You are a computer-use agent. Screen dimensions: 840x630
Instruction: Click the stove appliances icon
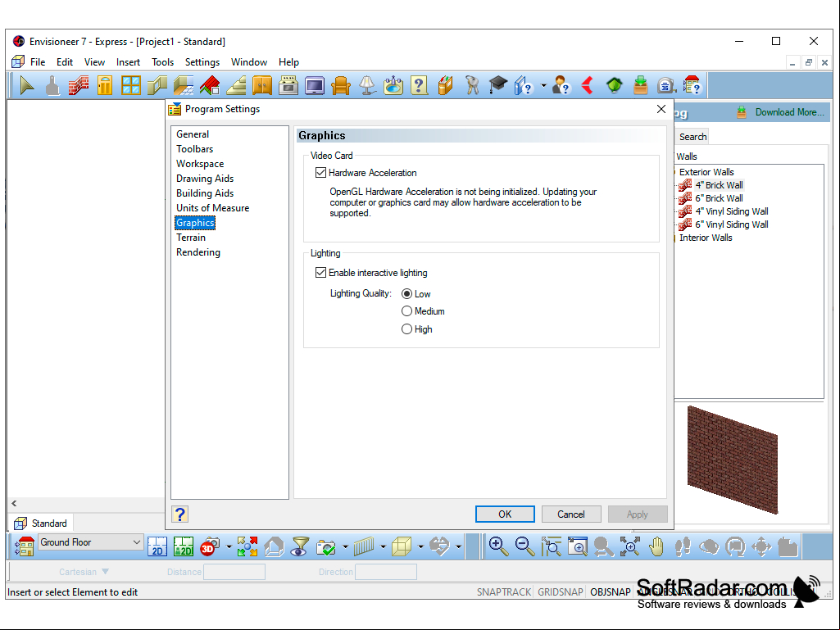288,85
